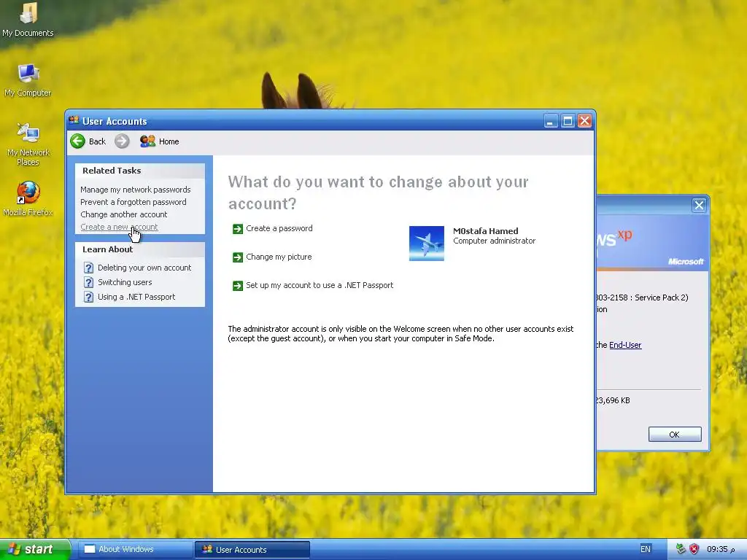Open Manage my network passwords
Screen dimensions: 747x560
point(135,190)
